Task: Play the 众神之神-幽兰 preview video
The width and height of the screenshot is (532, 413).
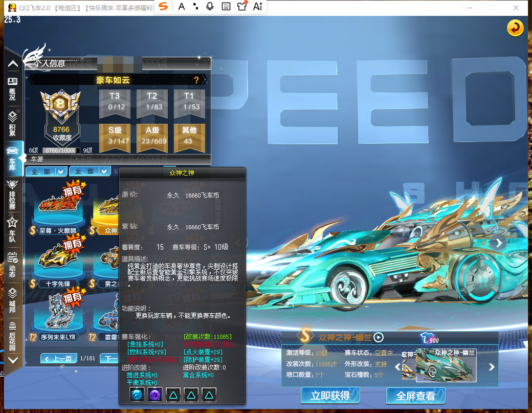Action: [379, 337]
